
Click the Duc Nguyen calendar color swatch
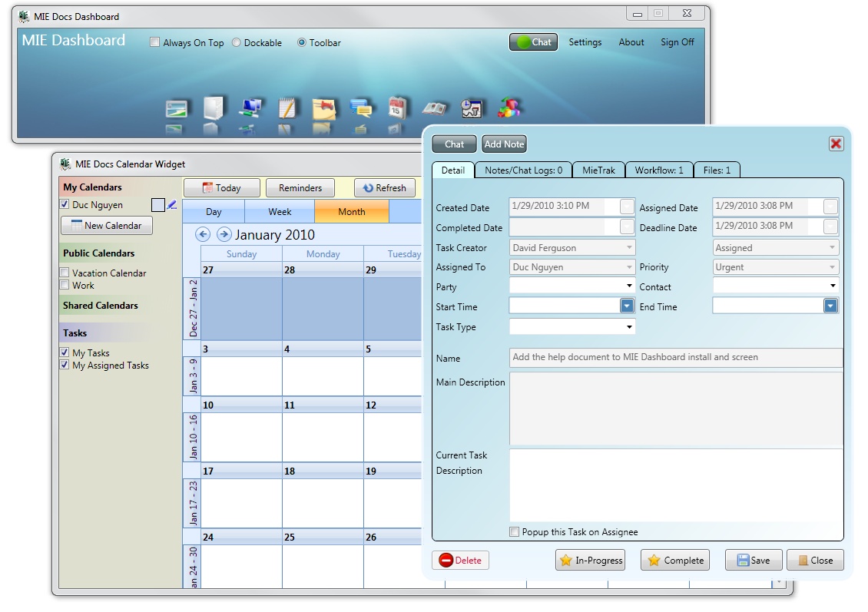(x=157, y=205)
